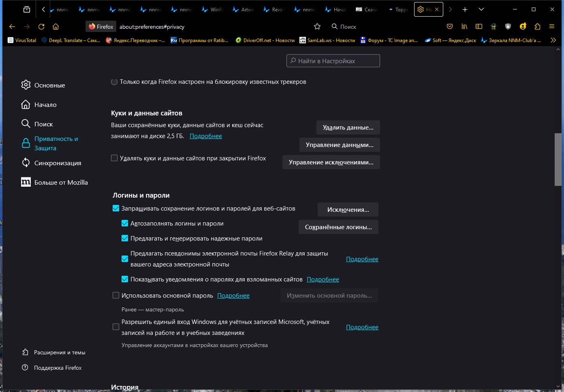Close the active settings tab
Image resolution: width=564 pixels, height=392 pixels.
[x=437, y=9]
